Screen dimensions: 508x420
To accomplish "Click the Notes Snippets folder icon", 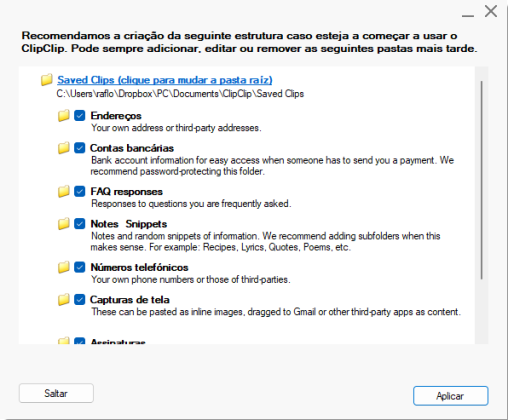I will tap(63, 224).
